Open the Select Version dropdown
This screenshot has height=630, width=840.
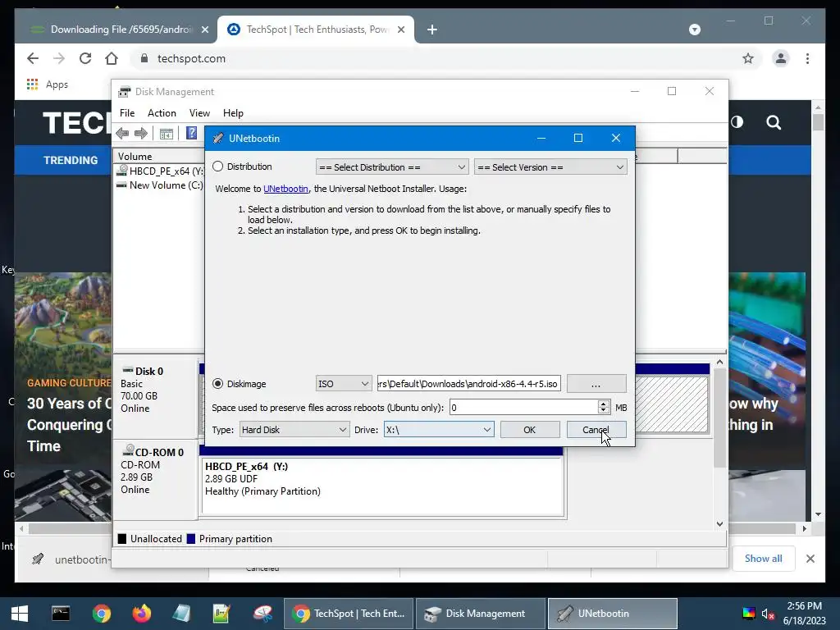pyautogui.click(x=550, y=167)
